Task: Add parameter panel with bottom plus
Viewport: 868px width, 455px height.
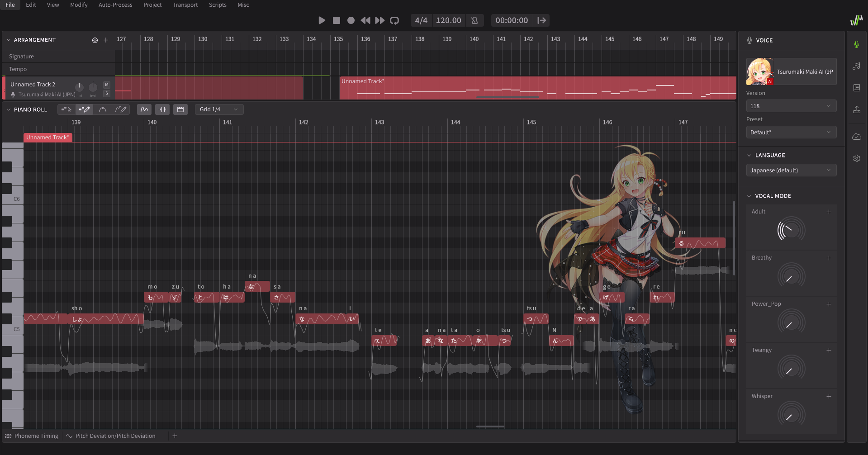Action: (x=175, y=436)
